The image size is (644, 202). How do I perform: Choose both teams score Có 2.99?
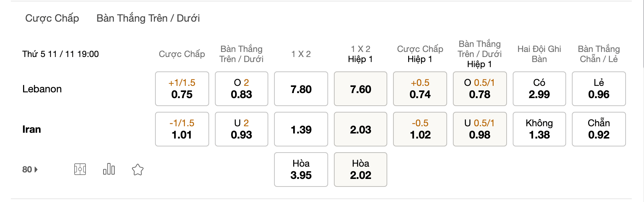click(x=539, y=89)
